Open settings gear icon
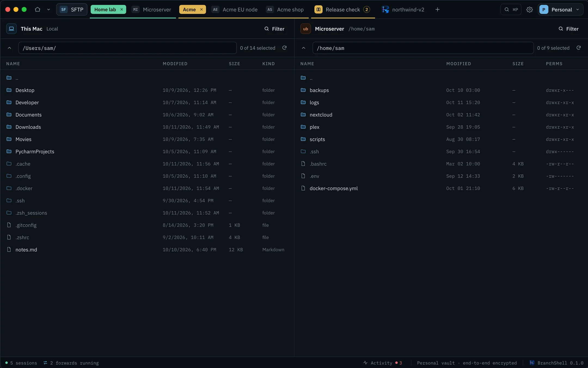588x368 pixels. tap(529, 10)
